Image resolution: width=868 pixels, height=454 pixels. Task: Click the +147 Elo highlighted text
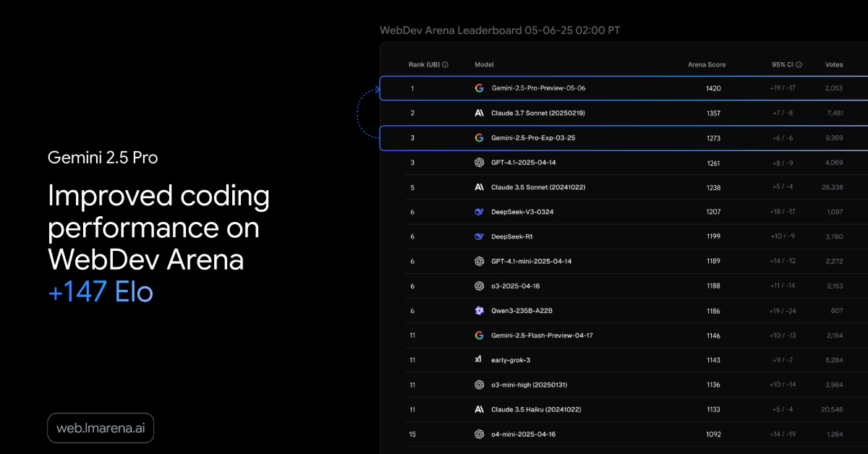[101, 292]
